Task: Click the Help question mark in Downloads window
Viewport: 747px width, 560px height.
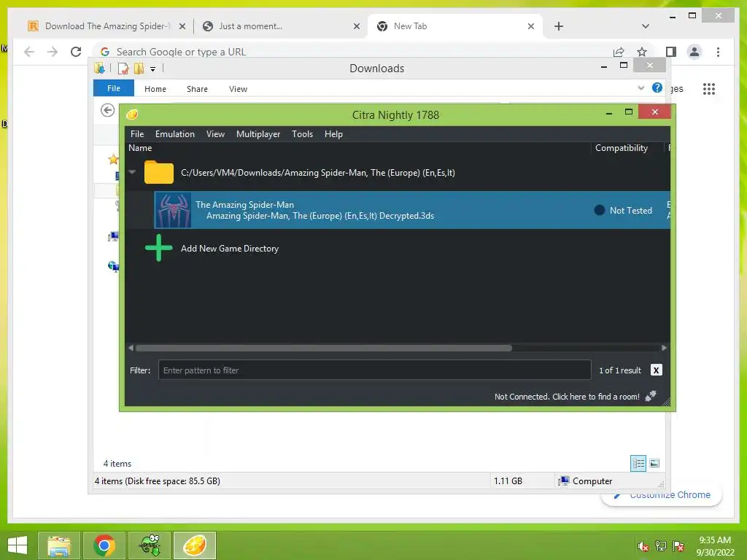Action: [657, 87]
